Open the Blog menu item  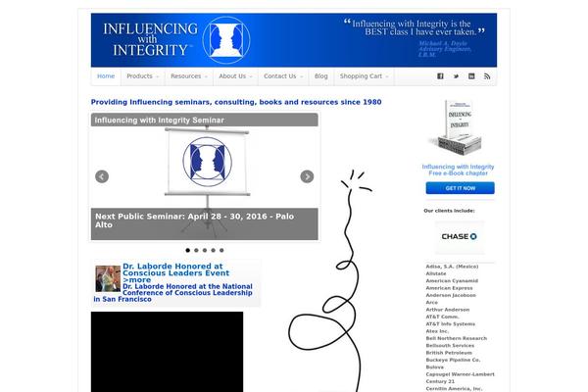click(321, 76)
